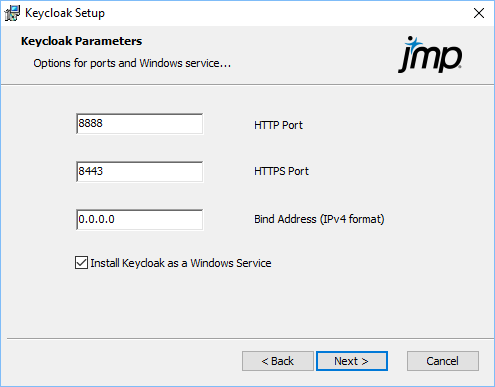Go back with the < Back button
The width and height of the screenshot is (495, 387).
(278, 361)
